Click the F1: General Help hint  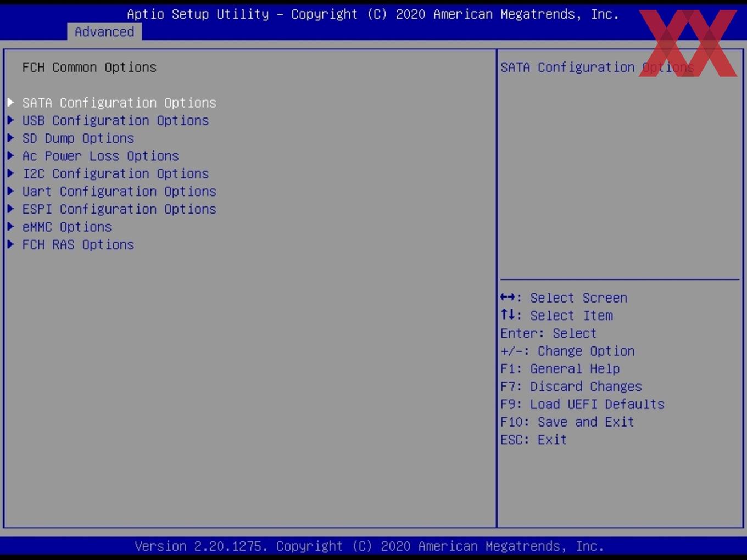pyautogui.click(x=560, y=368)
